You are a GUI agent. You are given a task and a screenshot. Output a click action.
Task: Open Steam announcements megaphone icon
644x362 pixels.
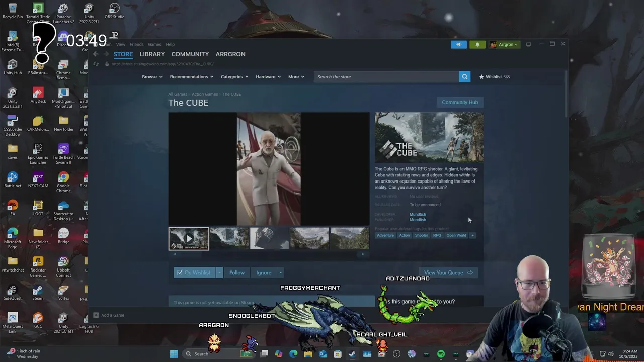(x=459, y=44)
